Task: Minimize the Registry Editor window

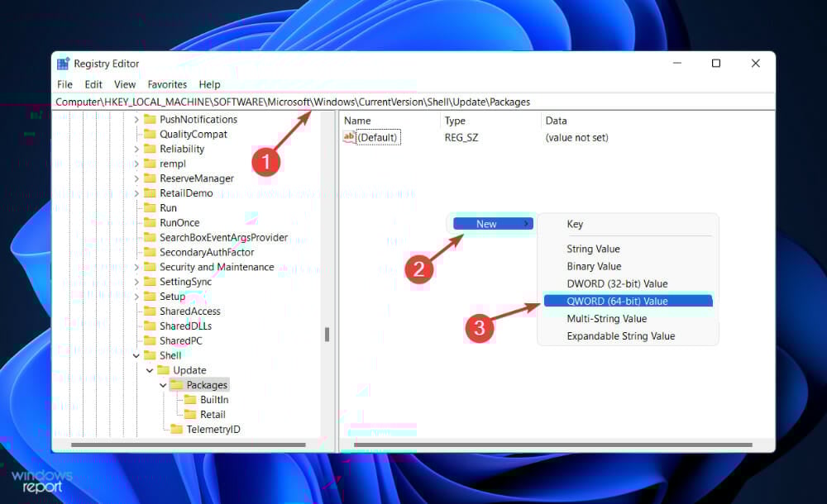Action: tap(677, 64)
